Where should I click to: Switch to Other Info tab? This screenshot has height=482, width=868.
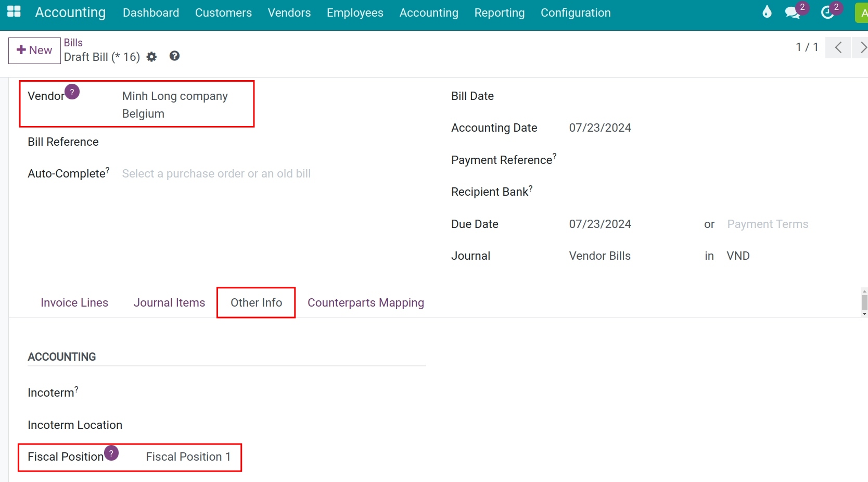(256, 302)
